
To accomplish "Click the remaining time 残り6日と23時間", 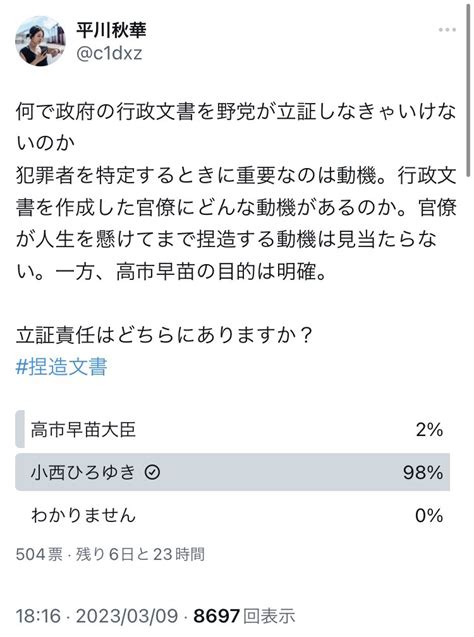I will (141, 554).
